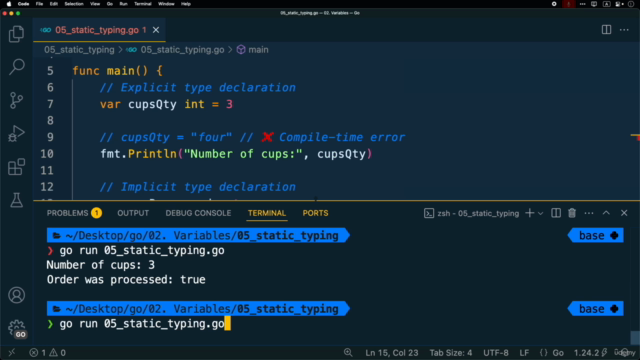Image resolution: width=640 pixels, height=360 pixels.
Task: Open the Manage gear icon
Action: click(x=17, y=329)
